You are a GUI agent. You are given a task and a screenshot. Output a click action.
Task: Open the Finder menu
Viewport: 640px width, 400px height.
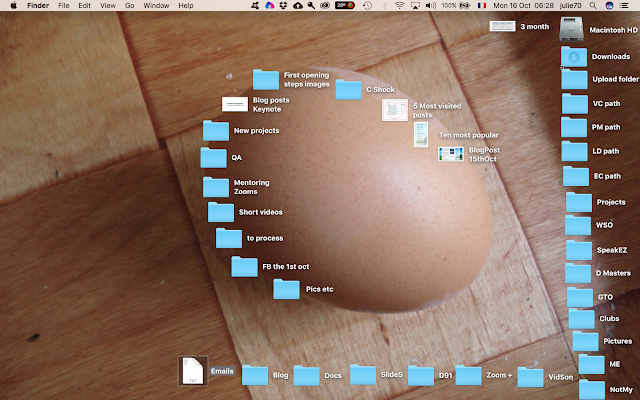pyautogui.click(x=38, y=5)
